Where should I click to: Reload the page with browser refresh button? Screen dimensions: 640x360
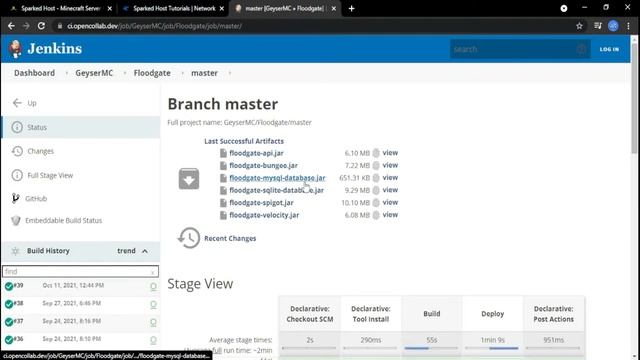41,26
